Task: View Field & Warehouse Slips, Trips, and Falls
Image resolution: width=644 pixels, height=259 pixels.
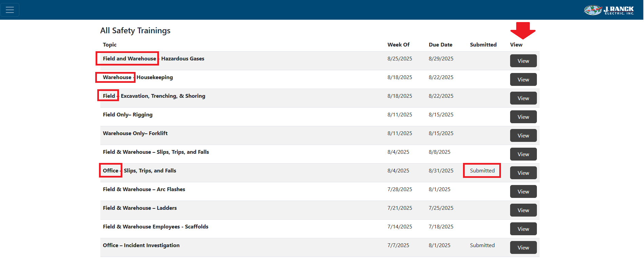Action: (x=523, y=154)
